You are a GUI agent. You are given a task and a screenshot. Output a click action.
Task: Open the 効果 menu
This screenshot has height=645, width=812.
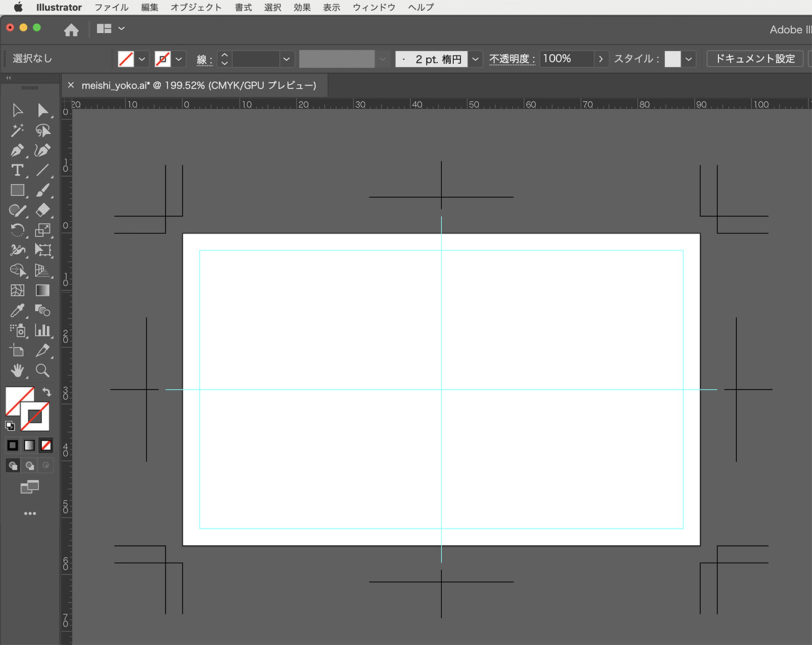pyautogui.click(x=302, y=7)
